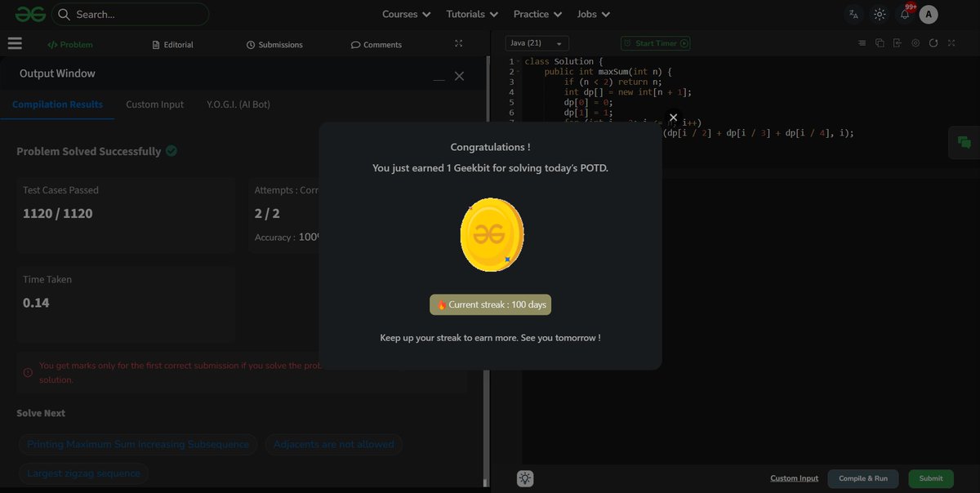980x493 pixels.
Task: Click the editor format lines icon
Action: (862, 43)
